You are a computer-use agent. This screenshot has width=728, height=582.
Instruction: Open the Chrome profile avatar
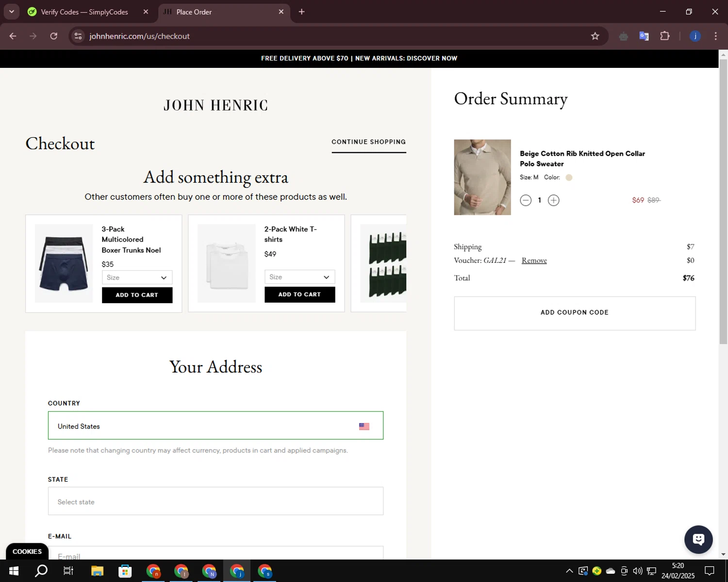coord(695,36)
